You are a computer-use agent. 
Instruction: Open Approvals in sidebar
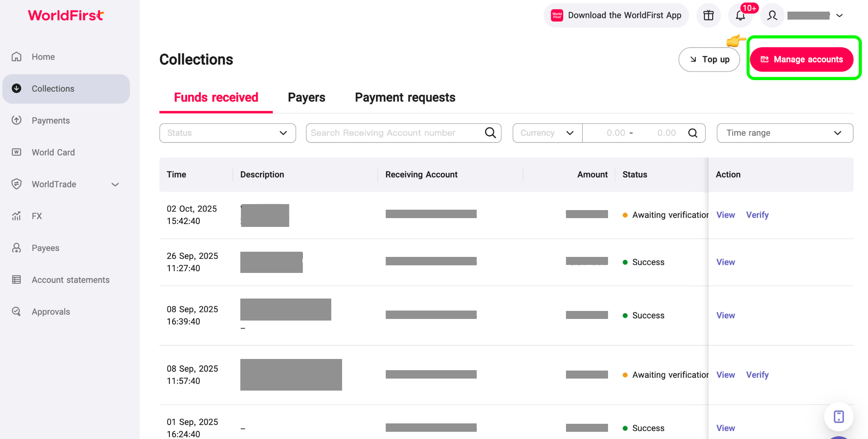[x=50, y=311]
